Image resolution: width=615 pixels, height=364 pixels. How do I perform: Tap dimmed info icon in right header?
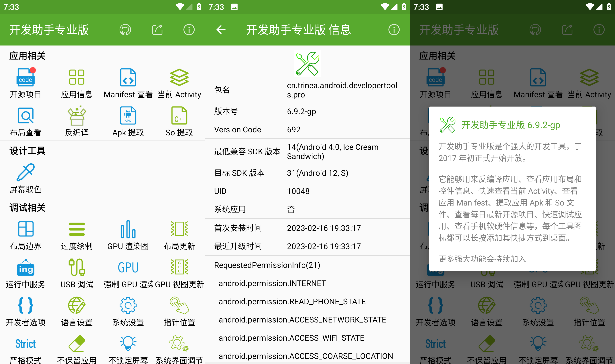tap(599, 30)
